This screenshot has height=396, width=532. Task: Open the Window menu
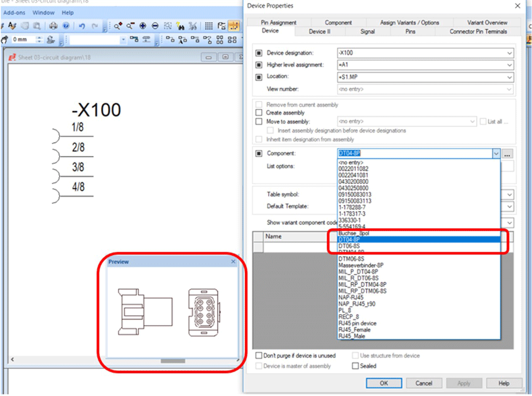(44, 12)
